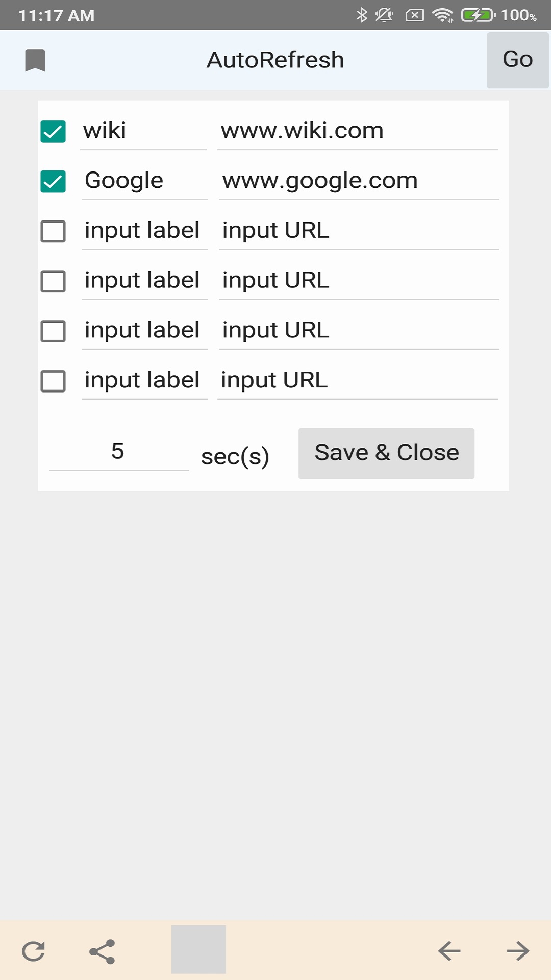Tap the gray square in bottom toolbar
Image resolution: width=551 pixels, height=980 pixels.
198,949
